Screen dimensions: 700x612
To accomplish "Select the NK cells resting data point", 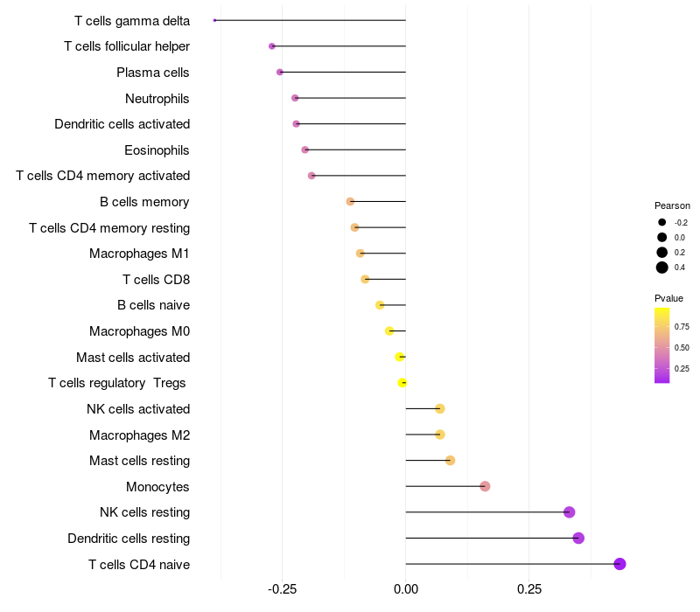I will [569, 512].
